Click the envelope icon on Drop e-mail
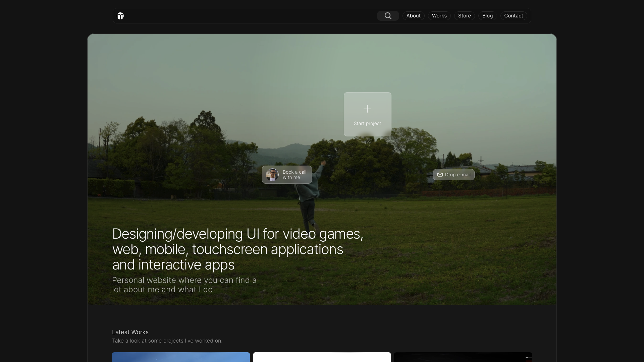Screen dimensions: 644x362 tap(440, 175)
